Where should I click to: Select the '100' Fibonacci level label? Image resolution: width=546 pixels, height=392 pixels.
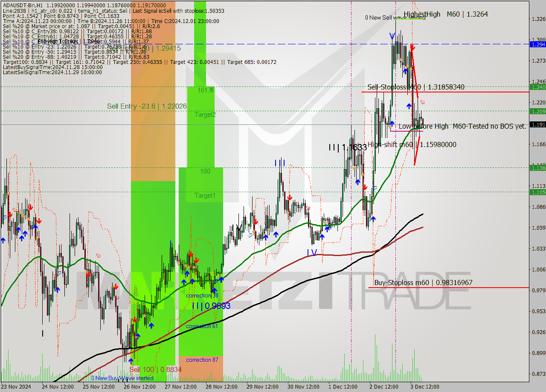[205, 171]
